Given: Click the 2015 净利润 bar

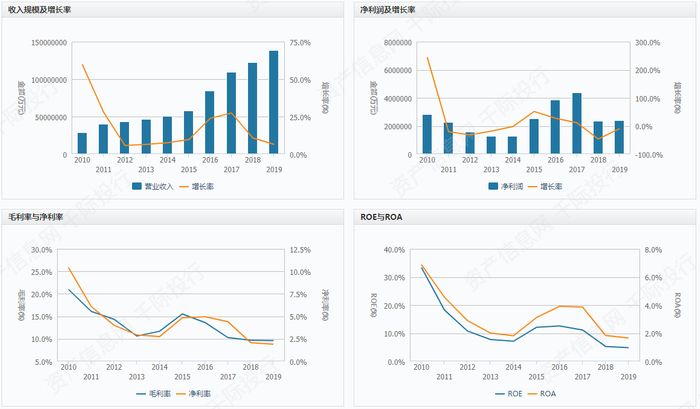Looking at the screenshot, I should [x=534, y=137].
